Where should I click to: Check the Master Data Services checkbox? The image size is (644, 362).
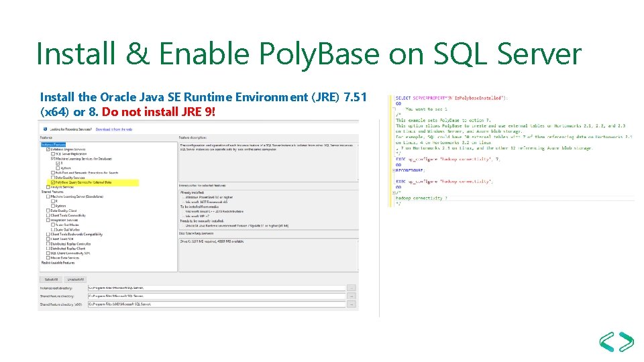point(48,258)
